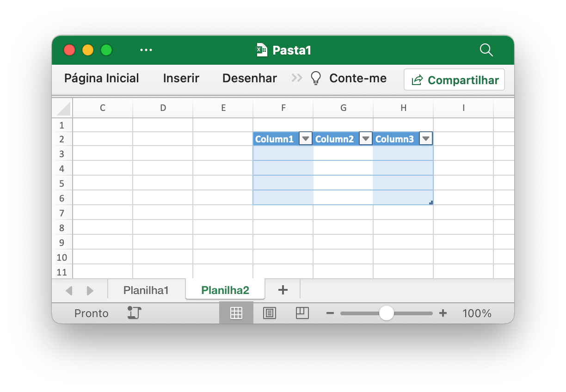Select column G header

point(343,108)
